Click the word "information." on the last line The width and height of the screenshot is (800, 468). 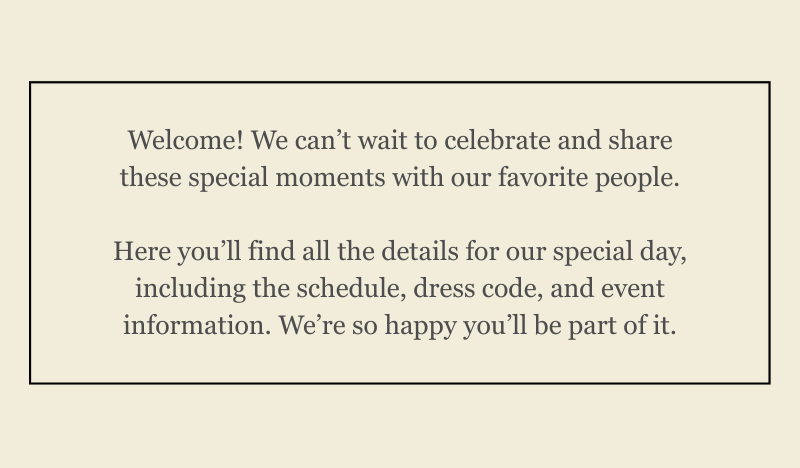click(197, 326)
